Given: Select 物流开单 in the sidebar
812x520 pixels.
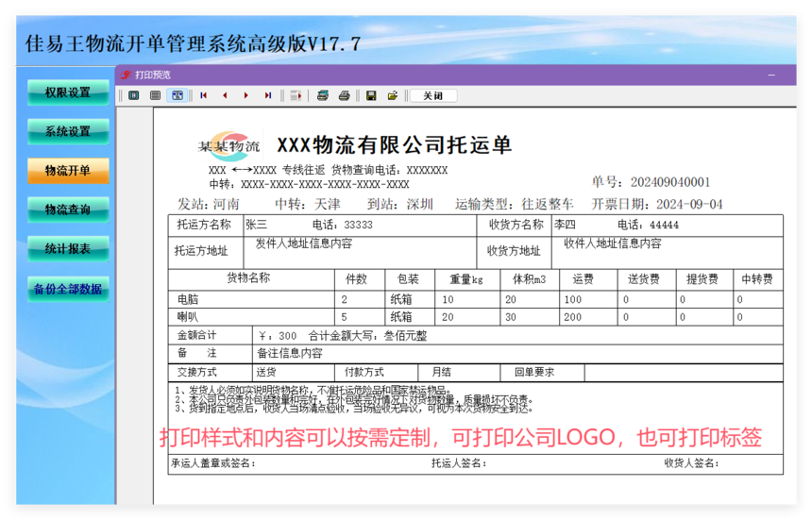Looking at the screenshot, I should [68, 171].
